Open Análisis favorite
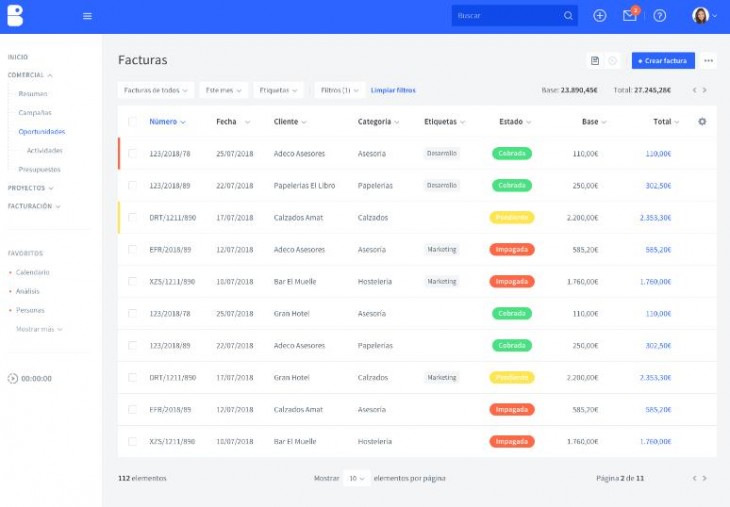Screen dimensions: 730x507 click(27, 291)
